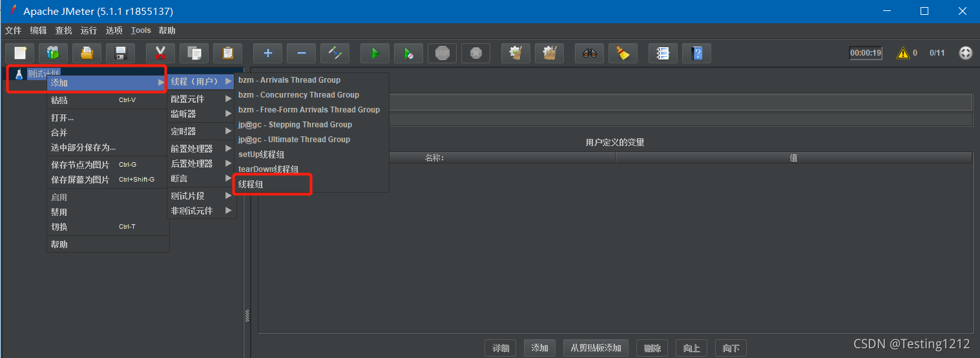The image size is (980, 358).
Task: Open the Templates toolbar icon
Action: click(53, 53)
